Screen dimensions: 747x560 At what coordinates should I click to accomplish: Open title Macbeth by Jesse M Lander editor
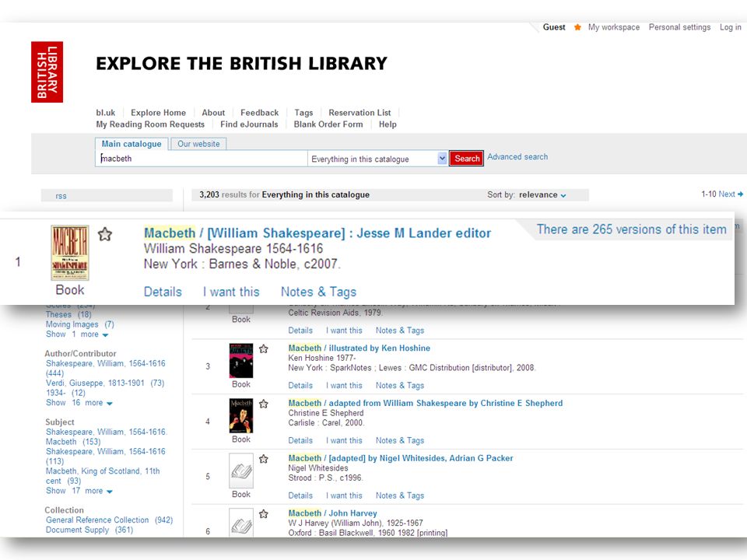click(317, 233)
